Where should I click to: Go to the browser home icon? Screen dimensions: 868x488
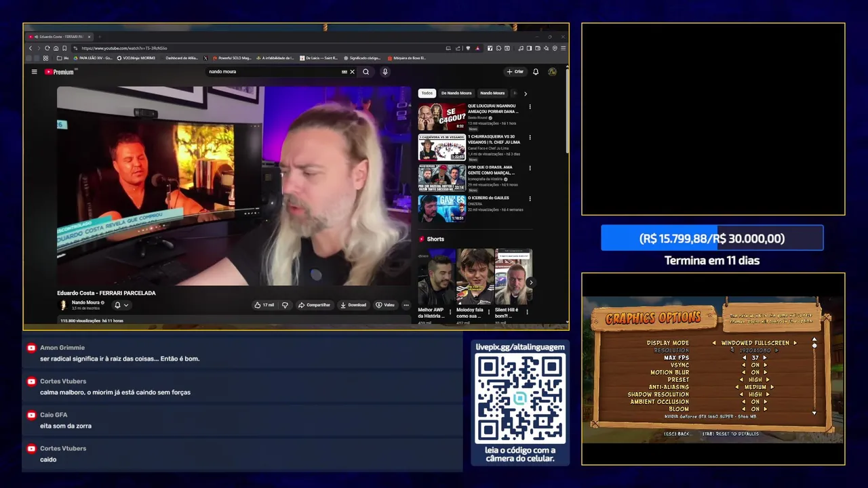pos(56,48)
